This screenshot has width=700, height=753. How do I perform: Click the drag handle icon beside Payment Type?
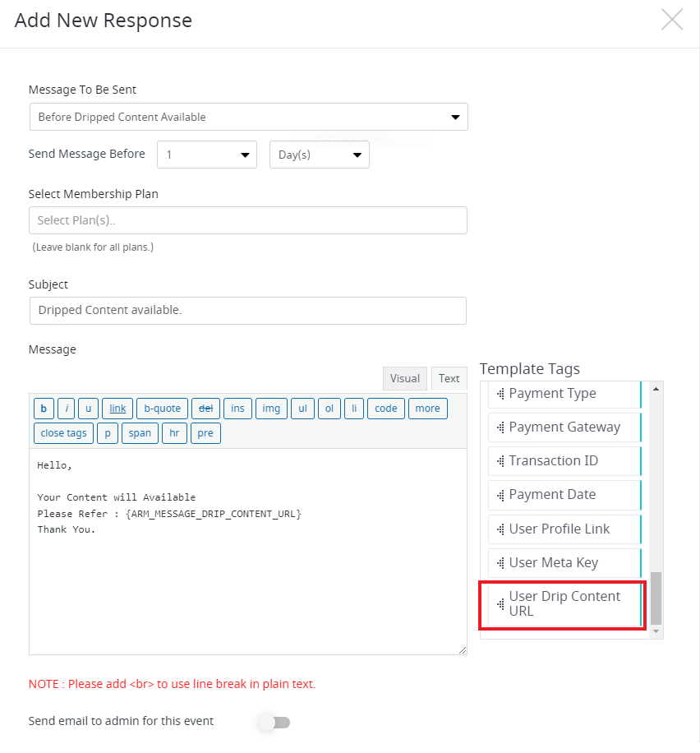(500, 394)
